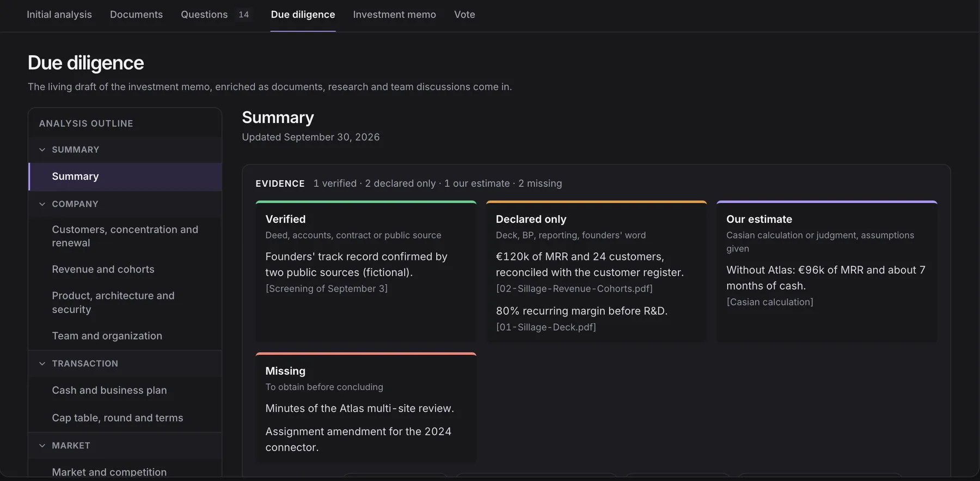Click 'Assignment amendment for the 2024 connector.'
980x481 pixels.
coord(358,440)
